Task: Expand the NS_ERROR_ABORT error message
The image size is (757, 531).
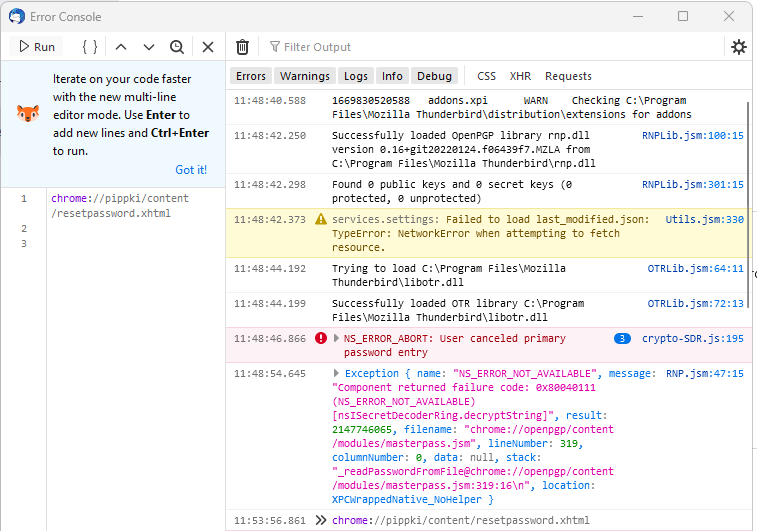Action: coord(336,338)
